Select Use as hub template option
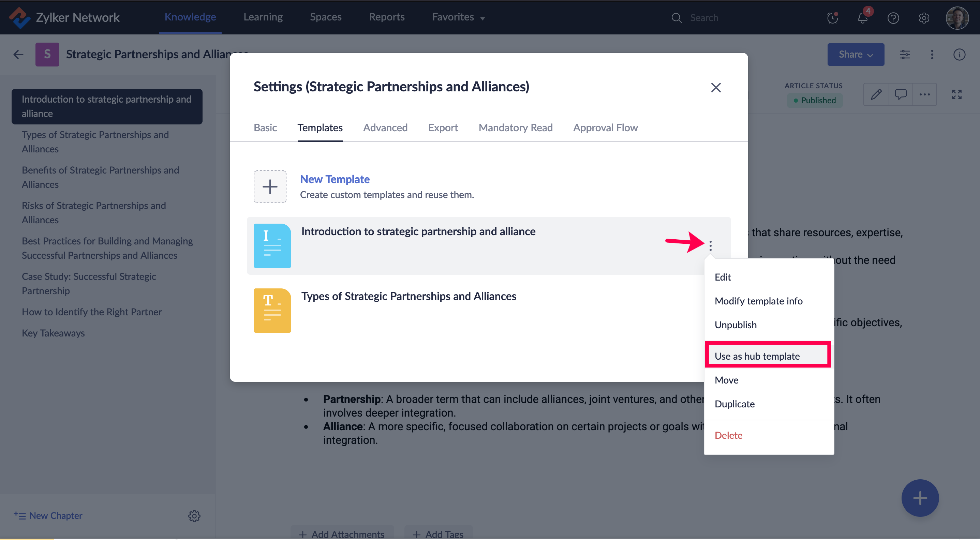980x540 pixels. coord(757,356)
